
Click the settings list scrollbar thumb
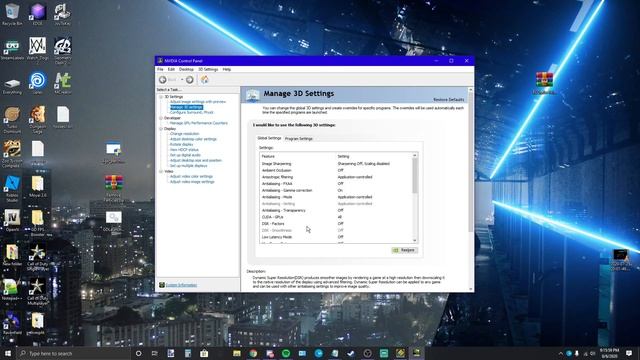coord(415,176)
